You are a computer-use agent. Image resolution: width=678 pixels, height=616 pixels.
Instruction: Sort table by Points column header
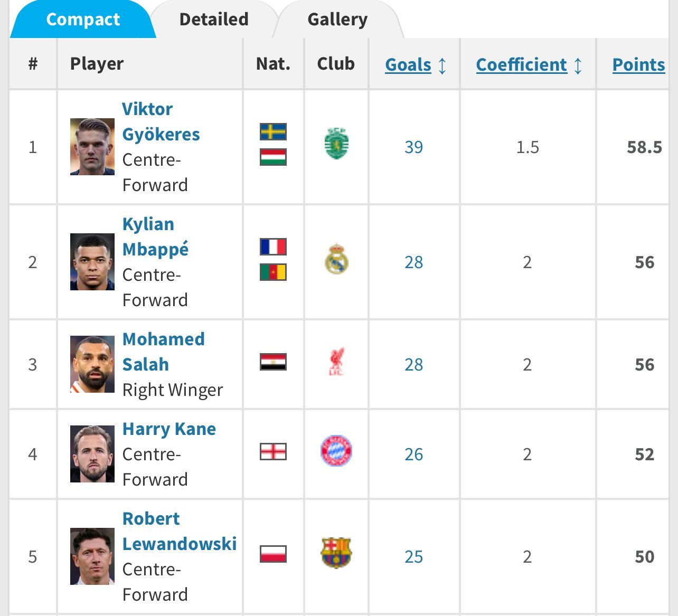pyautogui.click(x=638, y=64)
